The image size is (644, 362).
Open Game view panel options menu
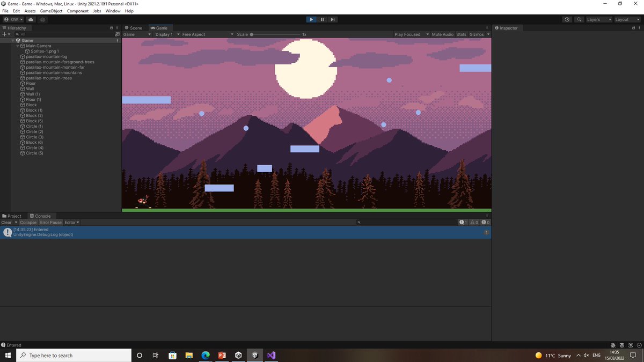click(488, 28)
